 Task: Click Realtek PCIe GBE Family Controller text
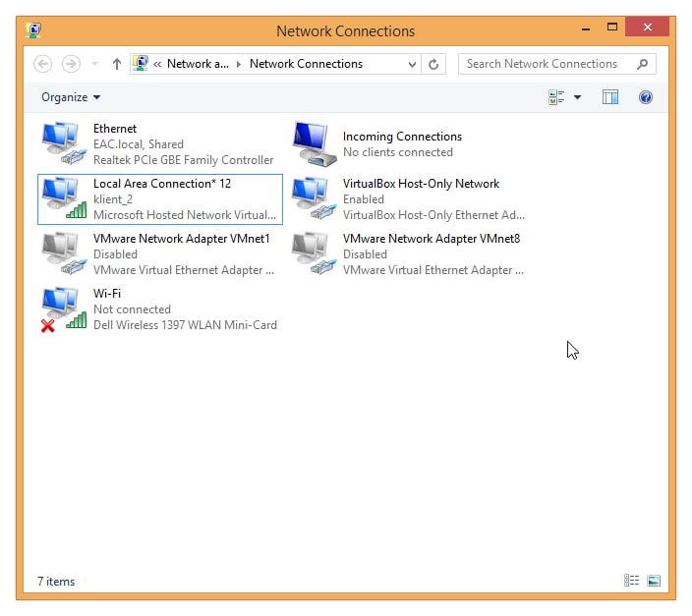(x=183, y=160)
